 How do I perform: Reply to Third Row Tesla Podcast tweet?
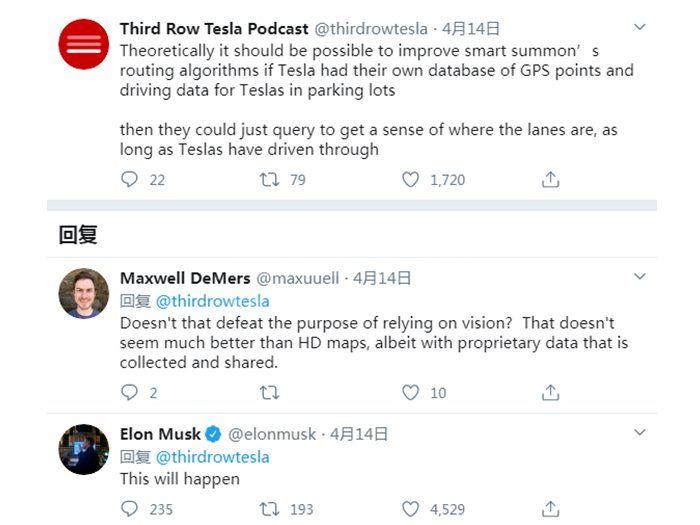(x=129, y=180)
